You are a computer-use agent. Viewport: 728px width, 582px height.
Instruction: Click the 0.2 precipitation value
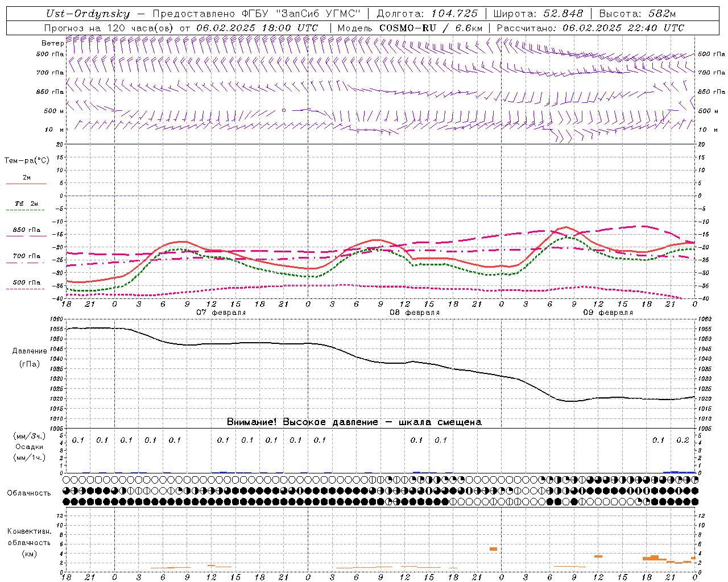pos(682,440)
